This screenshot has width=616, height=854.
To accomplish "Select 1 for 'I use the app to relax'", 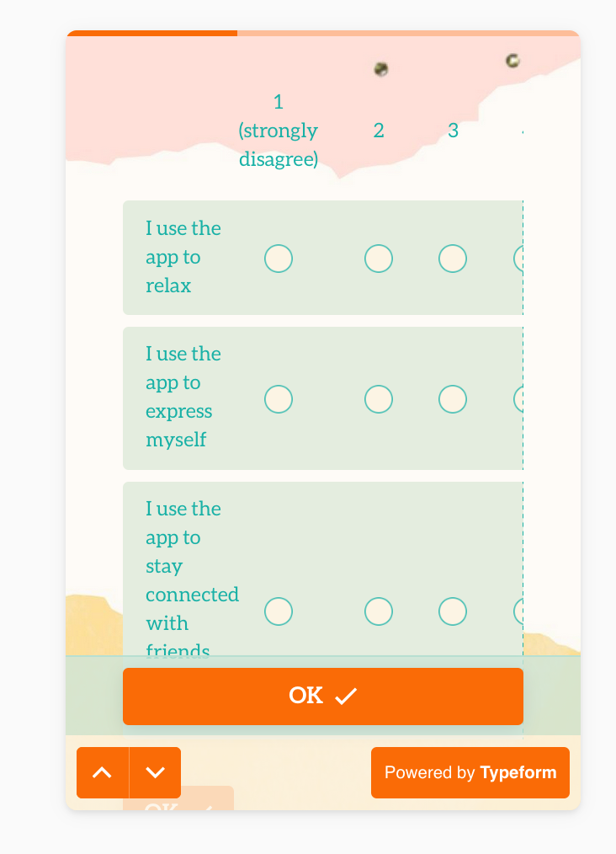I will point(279,259).
